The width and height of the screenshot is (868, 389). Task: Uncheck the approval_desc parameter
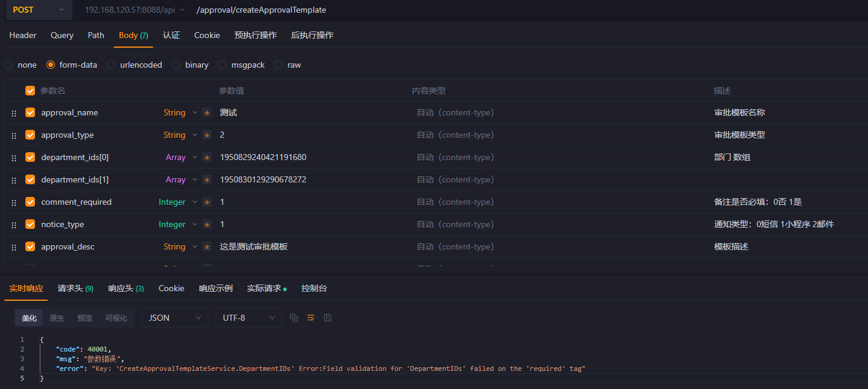pos(30,246)
